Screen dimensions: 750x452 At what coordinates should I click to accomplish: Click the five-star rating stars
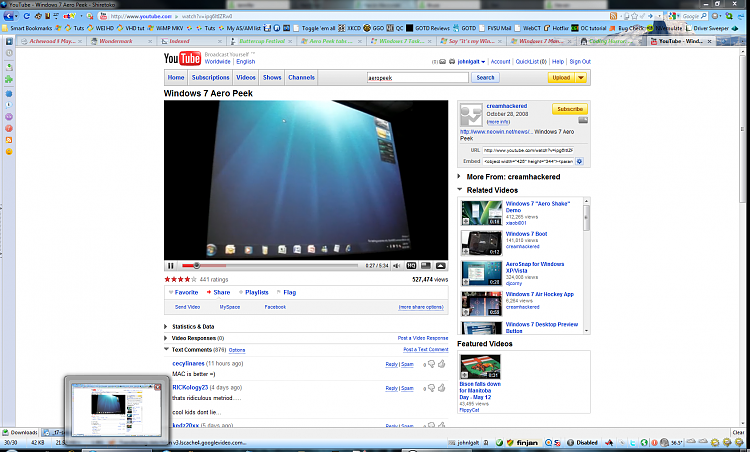click(180, 279)
